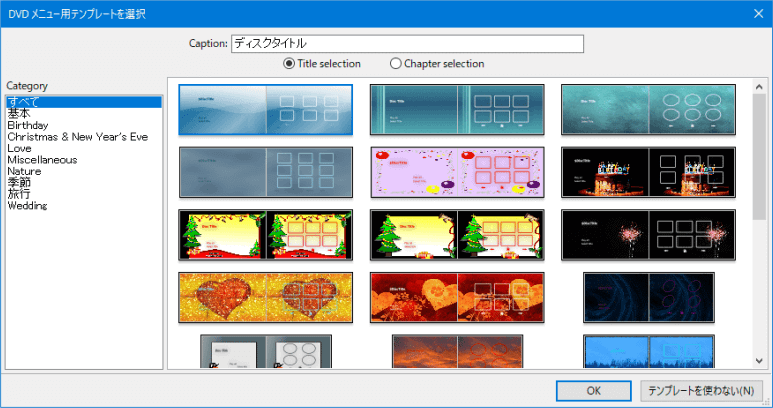Switch to Chapter selection radio button
773x408 pixels.
pos(396,64)
